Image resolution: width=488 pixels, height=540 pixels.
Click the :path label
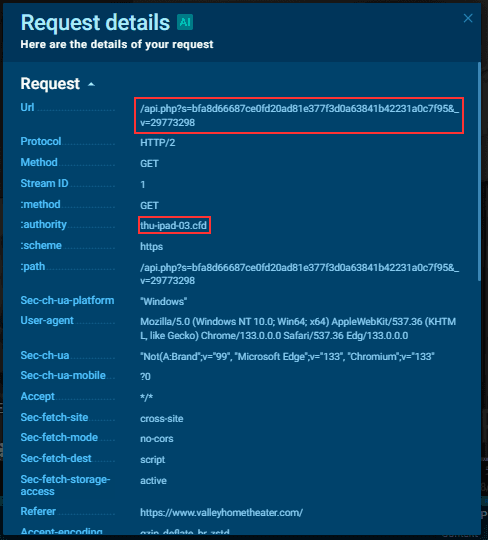click(33, 266)
